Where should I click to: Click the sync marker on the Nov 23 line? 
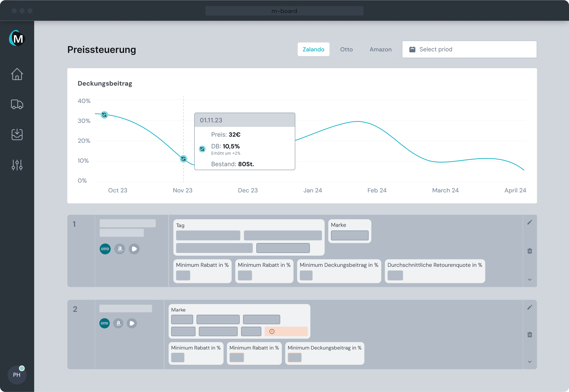(x=183, y=159)
